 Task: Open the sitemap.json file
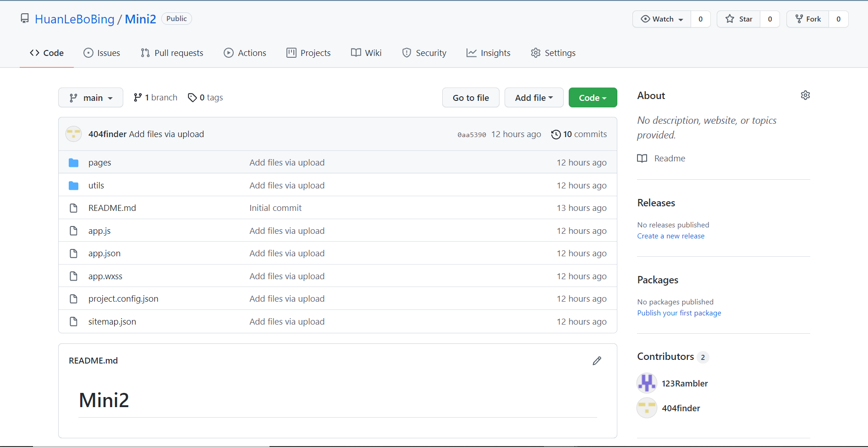coord(112,322)
